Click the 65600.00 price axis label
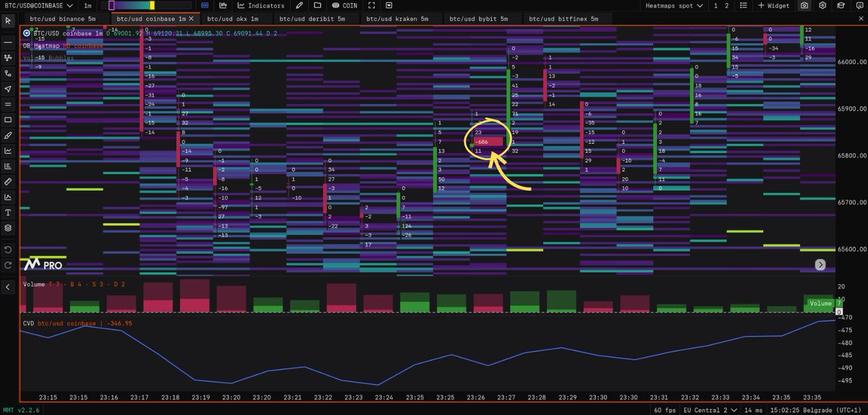The height and width of the screenshot is (415, 868). [x=851, y=249]
